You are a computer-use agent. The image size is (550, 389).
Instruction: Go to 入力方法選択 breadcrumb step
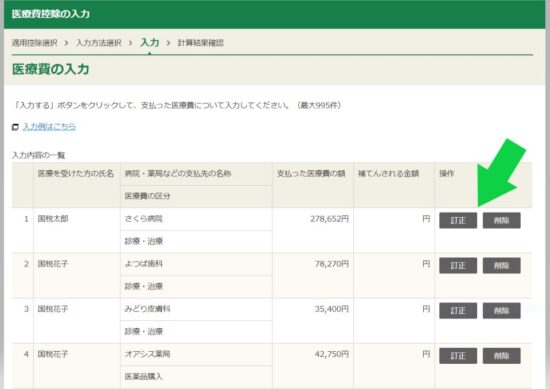pos(99,43)
